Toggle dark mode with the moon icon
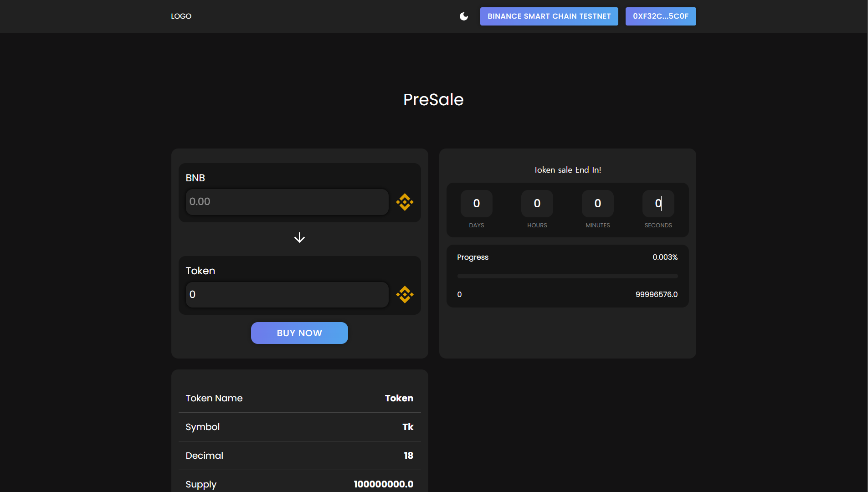Image resolution: width=868 pixels, height=492 pixels. [x=464, y=16]
